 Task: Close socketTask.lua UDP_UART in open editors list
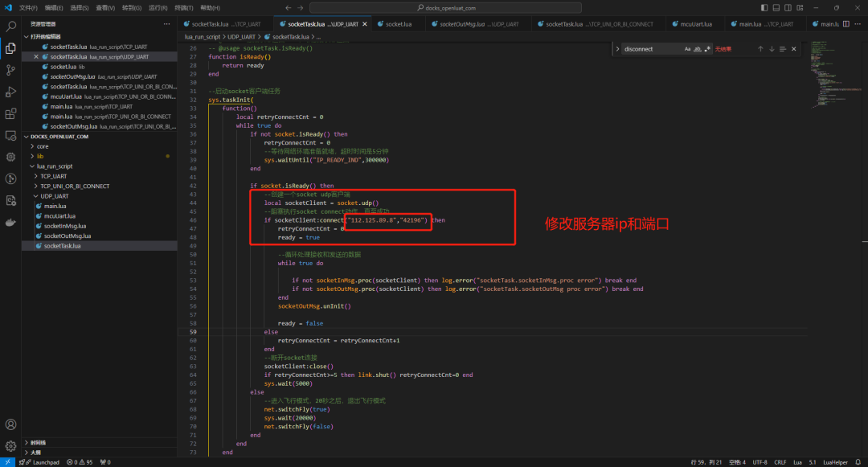click(x=36, y=56)
